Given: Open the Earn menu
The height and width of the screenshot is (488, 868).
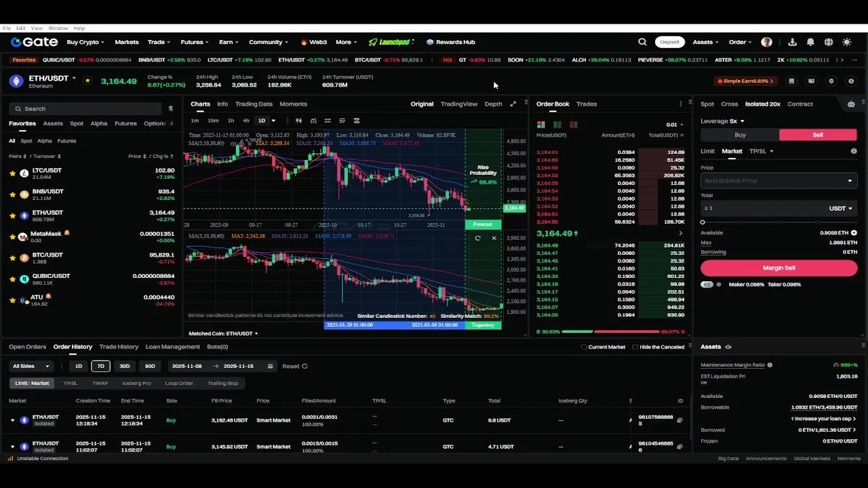Looking at the screenshot, I should (229, 42).
